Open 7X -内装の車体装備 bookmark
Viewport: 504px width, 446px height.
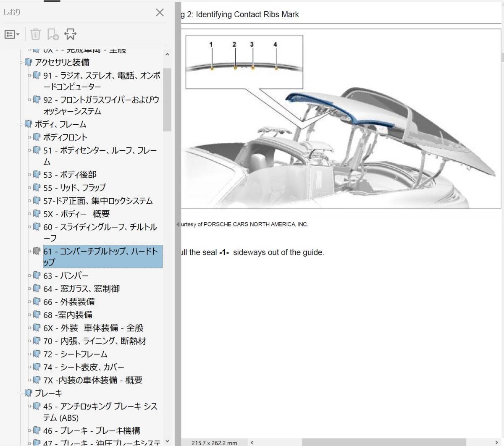(93, 380)
